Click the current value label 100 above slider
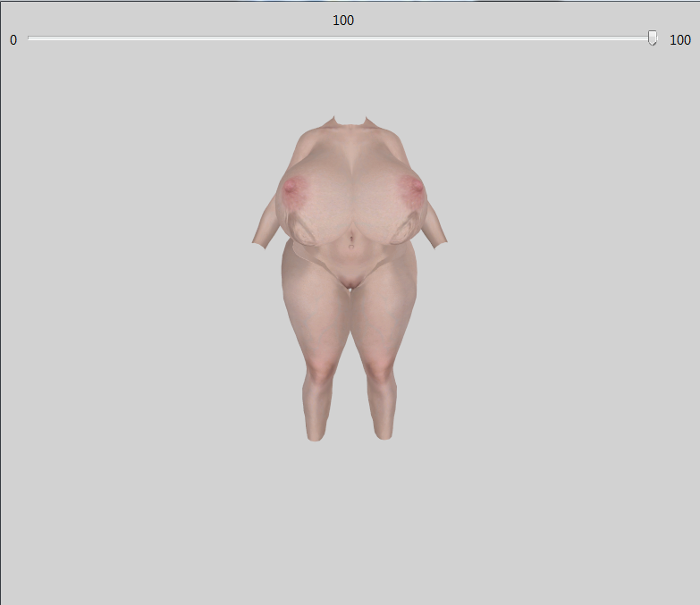The image size is (700, 605). pos(343,21)
